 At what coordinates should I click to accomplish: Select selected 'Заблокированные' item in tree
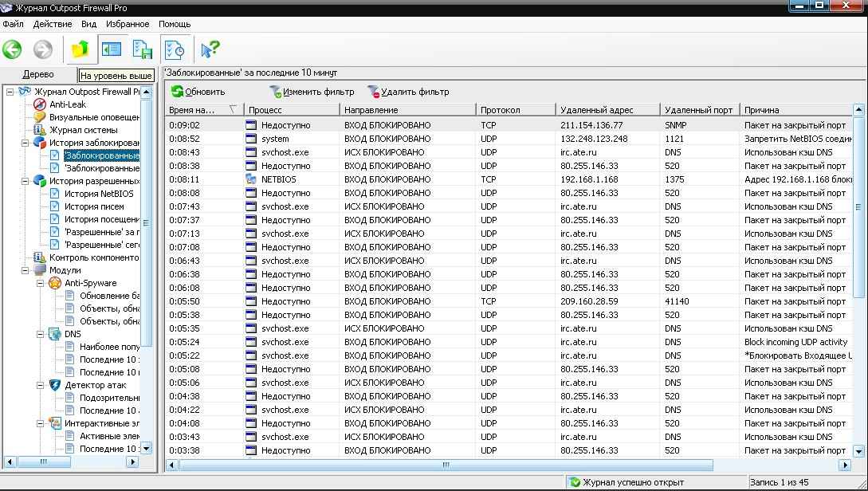[x=102, y=155]
